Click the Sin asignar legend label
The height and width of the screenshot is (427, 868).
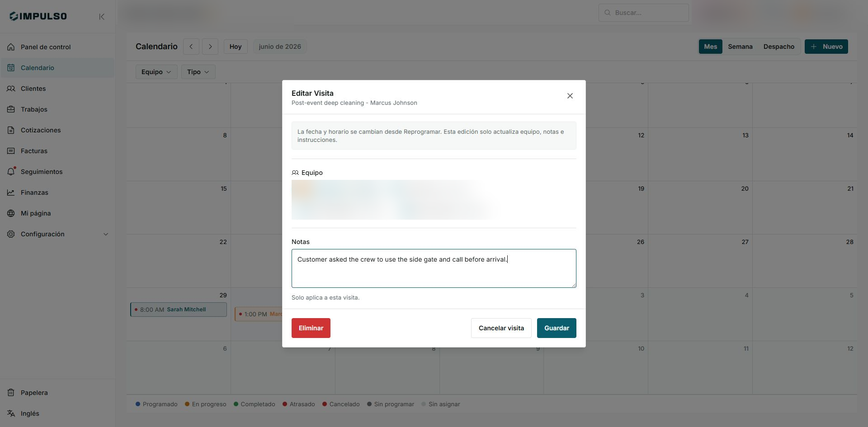click(x=444, y=404)
